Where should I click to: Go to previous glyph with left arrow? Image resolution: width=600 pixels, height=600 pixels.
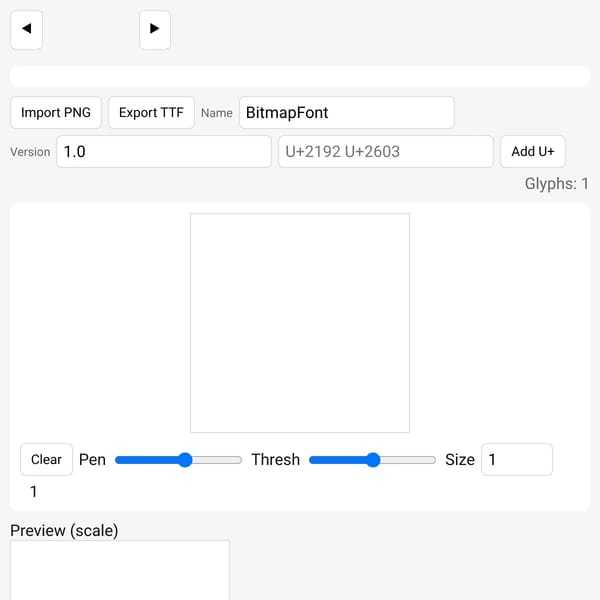[26, 30]
